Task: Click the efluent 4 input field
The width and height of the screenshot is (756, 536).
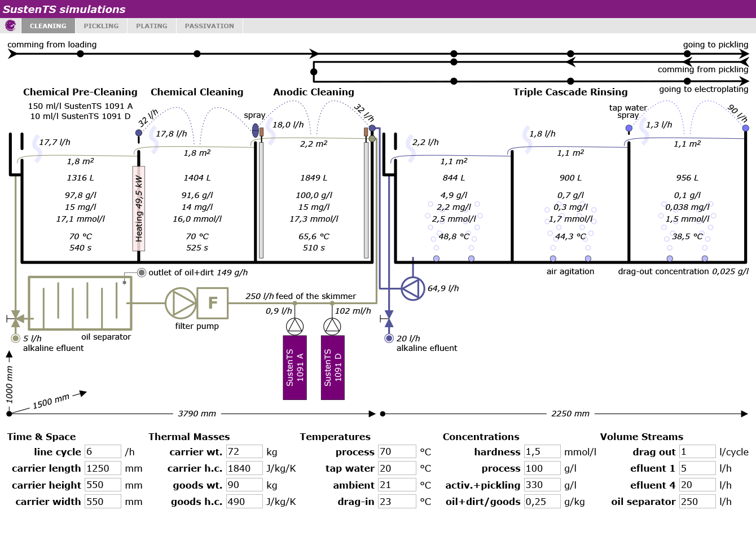Action: [697, 485]
